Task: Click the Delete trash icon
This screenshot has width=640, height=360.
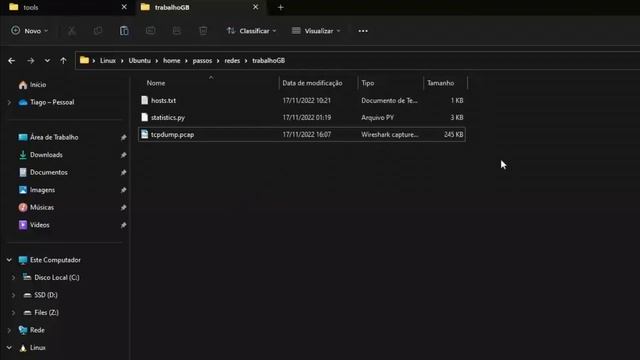Action: 203,31
